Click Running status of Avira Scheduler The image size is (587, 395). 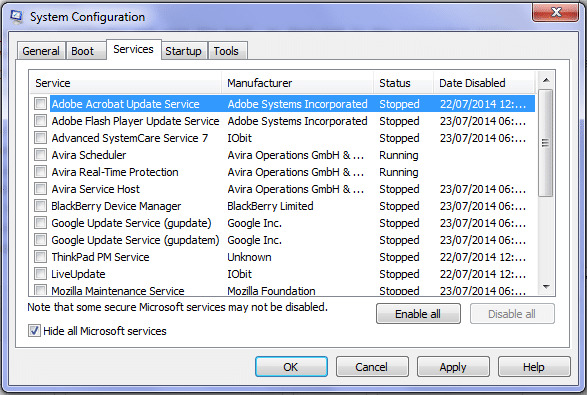point(399,155)
